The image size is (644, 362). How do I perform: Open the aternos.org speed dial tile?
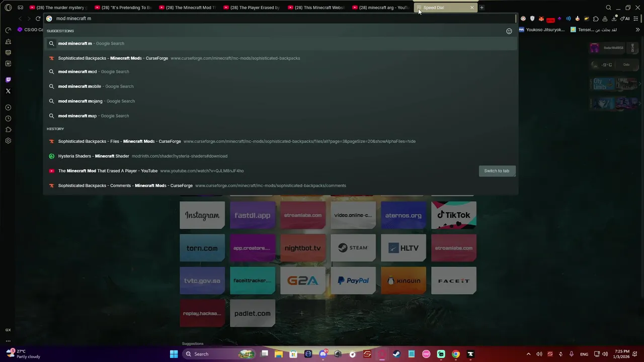pos(404,215)
